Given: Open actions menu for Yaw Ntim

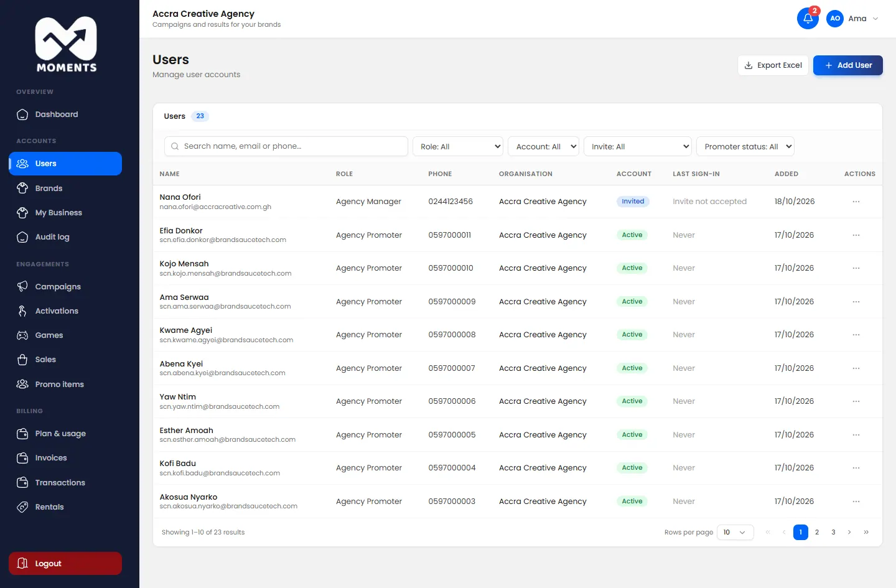Looking at the screenshot, I should tap(856, 401).
